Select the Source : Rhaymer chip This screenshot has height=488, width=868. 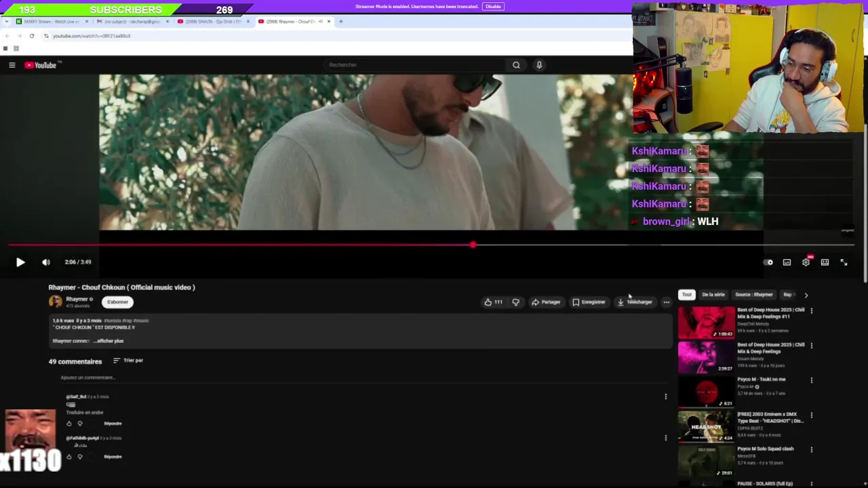754,295
